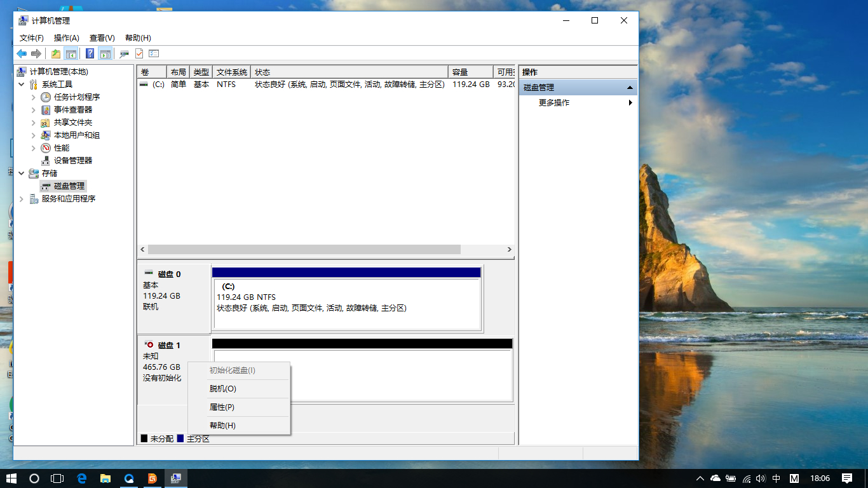Image resolution: width=868 pixels, height=488 pixels.
Task: Choose 属性(P) from the context menu
Action: tap(239, 407)
